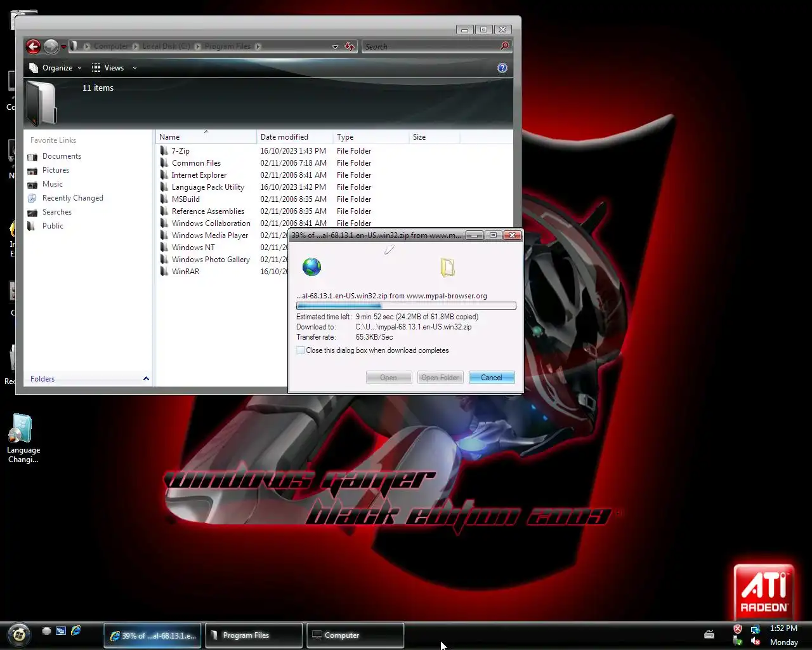Open the Organize menu
The height and width of the screenshot is (650, 812).
click(x=56, y=68)
